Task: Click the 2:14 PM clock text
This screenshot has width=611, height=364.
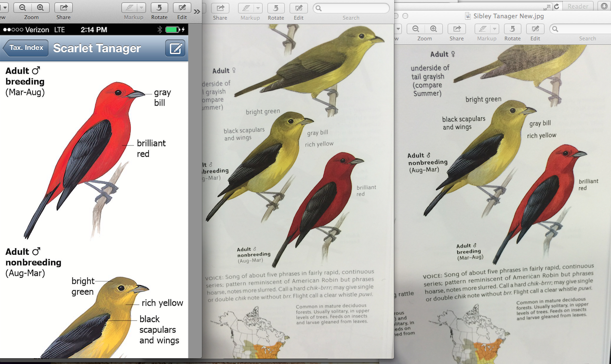Action: [x=94, y=30]
